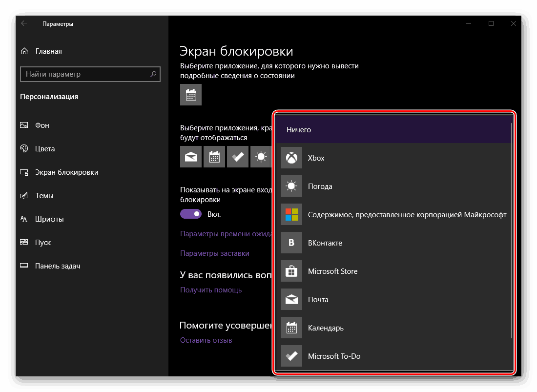Viewport: 537px width, 392px height.
Task: Click the colorful Microsoft content icon
Action: [x=291, y=215]
